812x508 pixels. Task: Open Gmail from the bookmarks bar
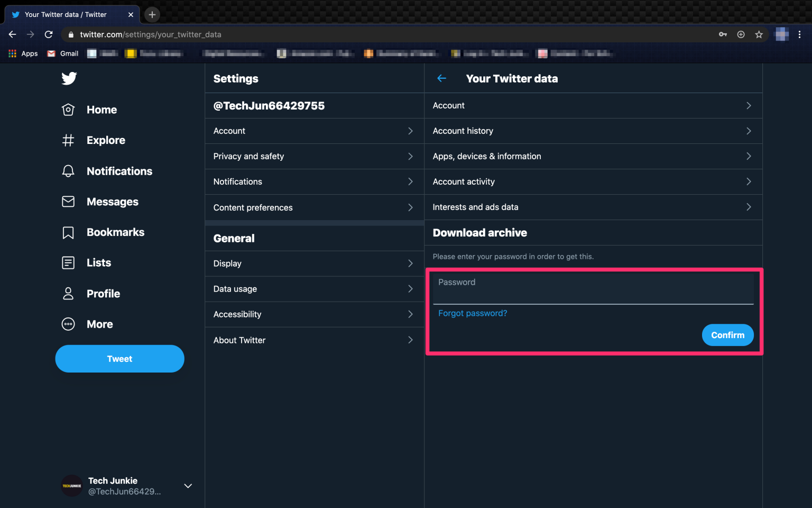tap(62, 53)
